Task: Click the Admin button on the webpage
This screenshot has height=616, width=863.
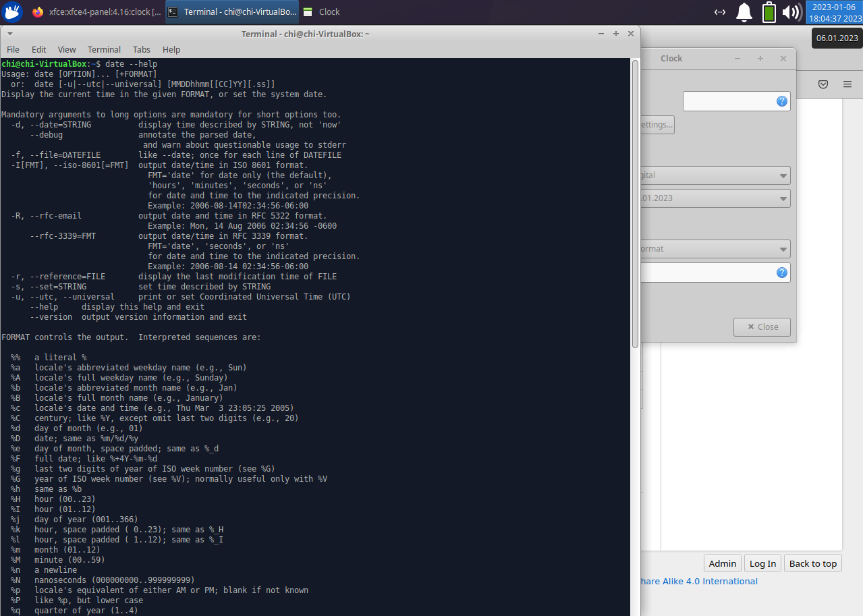Action: pyautogui.click(x=723, y=563)
